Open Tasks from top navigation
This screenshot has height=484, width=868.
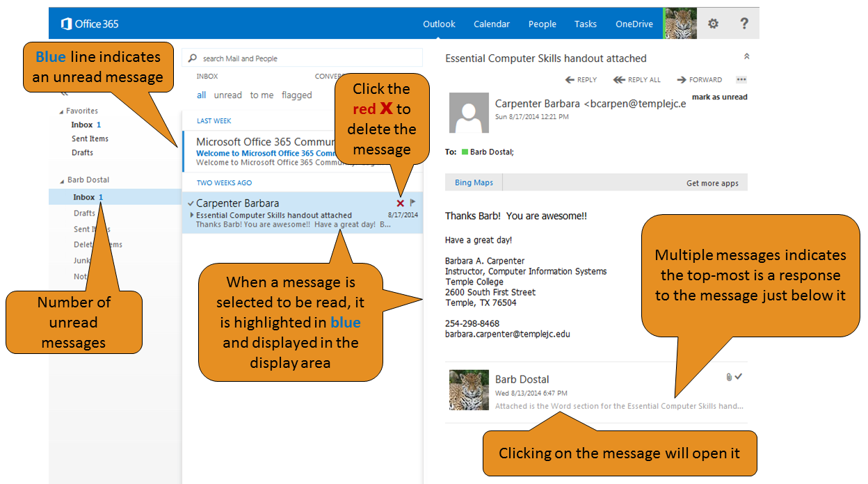585,24
